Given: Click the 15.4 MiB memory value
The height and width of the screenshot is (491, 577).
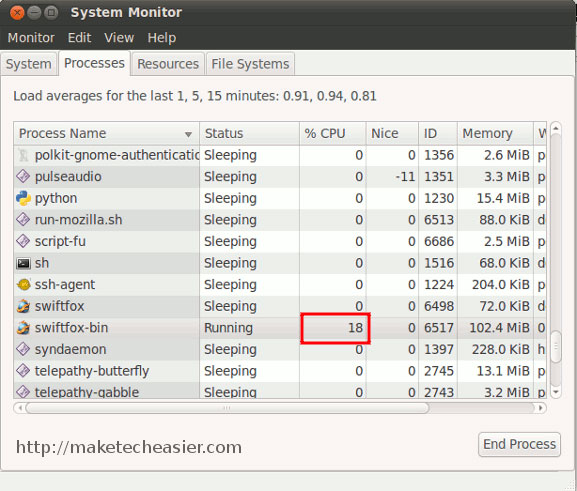Looking at the screenshot, I should click(503, 198).
